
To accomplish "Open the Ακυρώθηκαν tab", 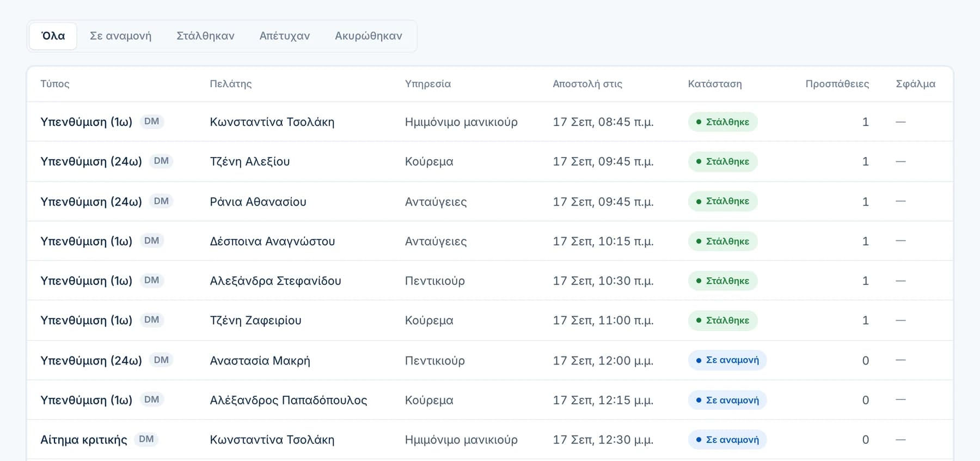I will (x=369, y=36).
